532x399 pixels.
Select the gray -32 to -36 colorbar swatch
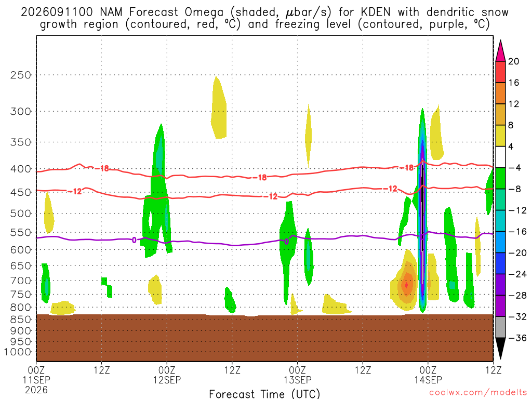[500, 327]
